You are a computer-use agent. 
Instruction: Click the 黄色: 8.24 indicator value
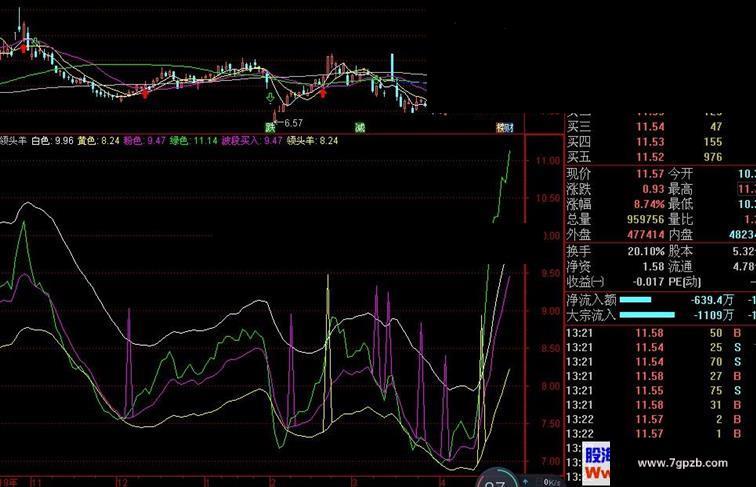(x=98, y=141)
